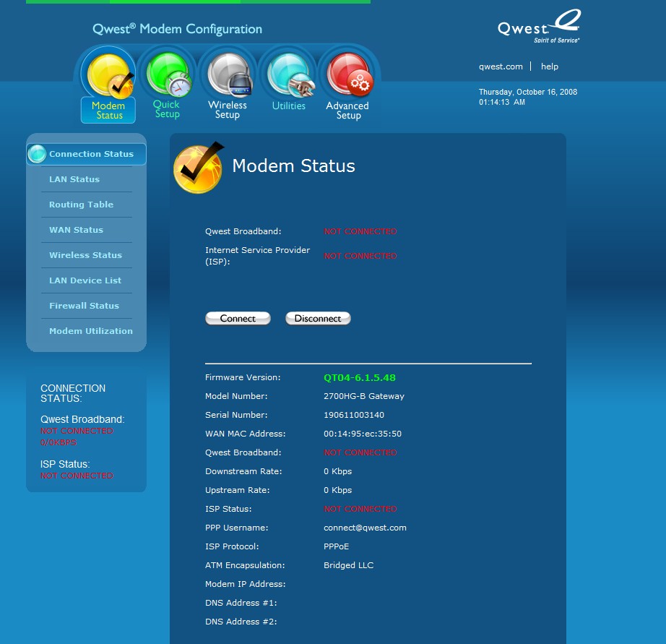Click the DNS Address #1 label

(x=241, y=603)
